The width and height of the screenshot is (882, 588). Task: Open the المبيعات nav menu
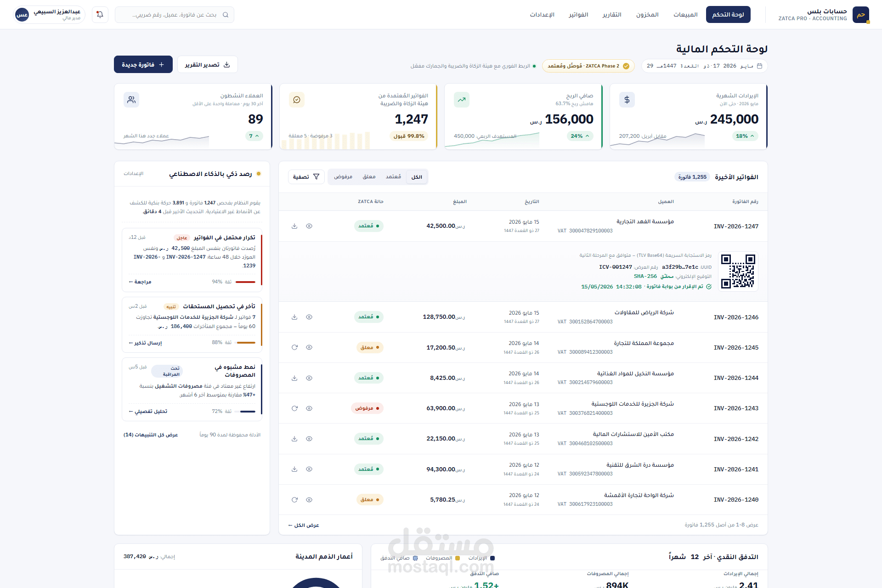pyautogui.click(x=685, y=15)
